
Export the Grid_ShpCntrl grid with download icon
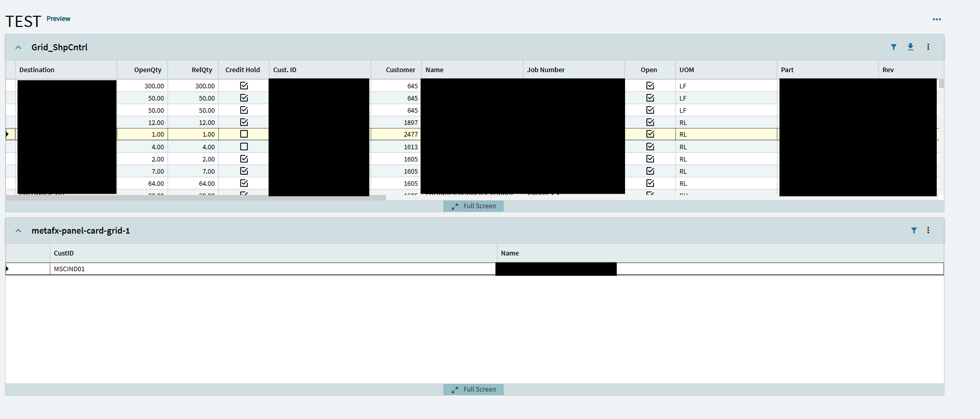[x=910, y=47]
